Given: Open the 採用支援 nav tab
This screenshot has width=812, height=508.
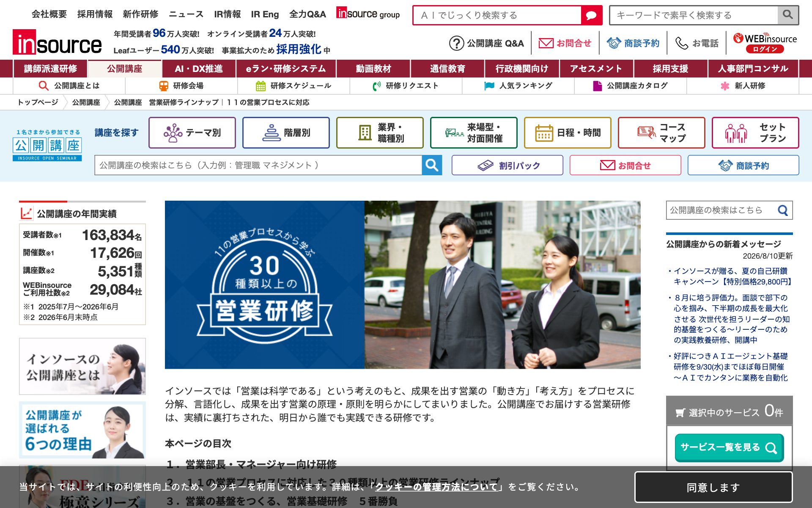Looking at the screenshot, I should pos(670,69).
